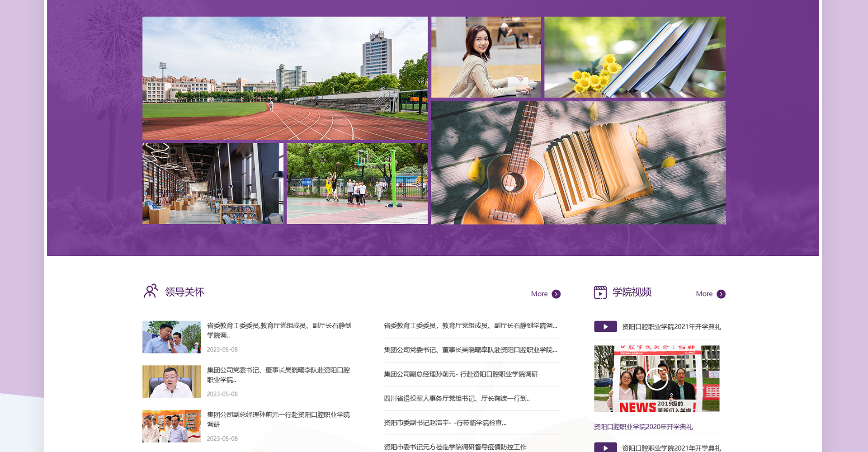Open headline 集团公司党委书记、董事长吴晓曦李队赴资阳口腔职业学院
The image size is (868, 452).
[x=278, y=375]
